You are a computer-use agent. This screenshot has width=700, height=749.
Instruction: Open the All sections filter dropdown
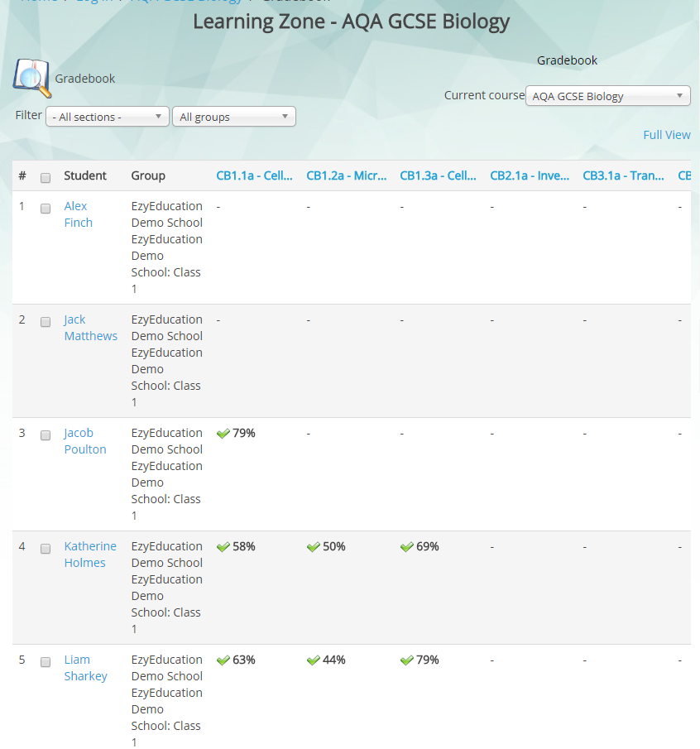pos(108,117)
